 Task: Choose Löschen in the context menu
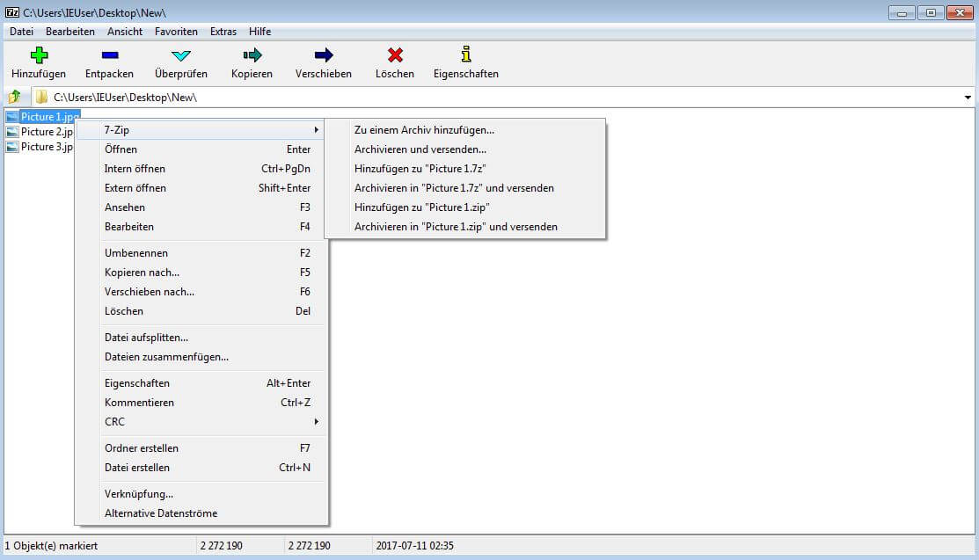click(x=201, y=311)
